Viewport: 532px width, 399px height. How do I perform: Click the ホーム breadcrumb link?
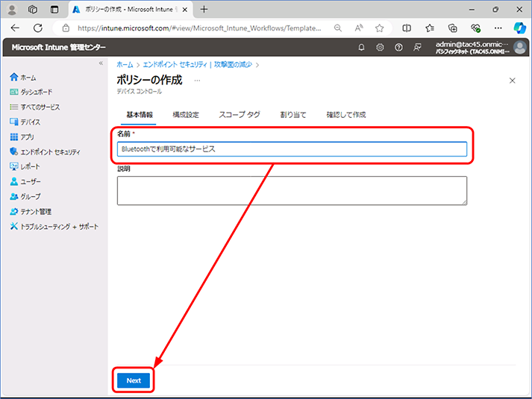coord(125,65)
